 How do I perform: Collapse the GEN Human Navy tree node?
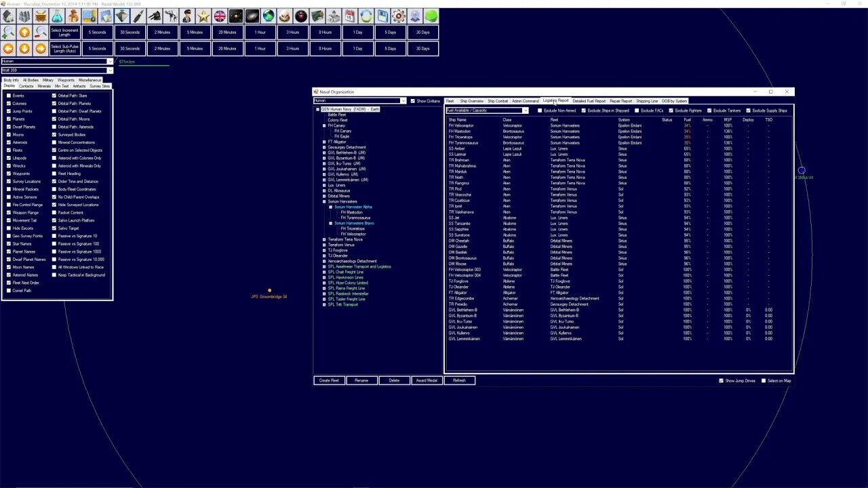point(317,109)
